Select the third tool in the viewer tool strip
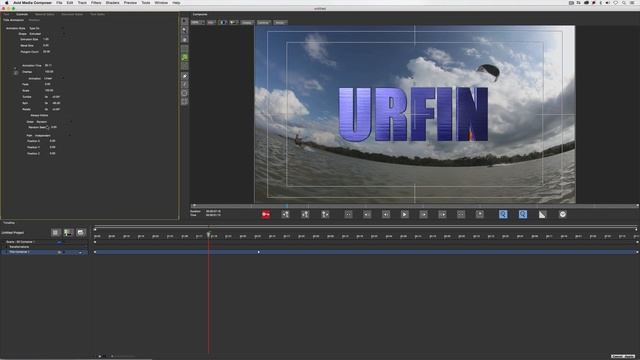 pos(184,40)
